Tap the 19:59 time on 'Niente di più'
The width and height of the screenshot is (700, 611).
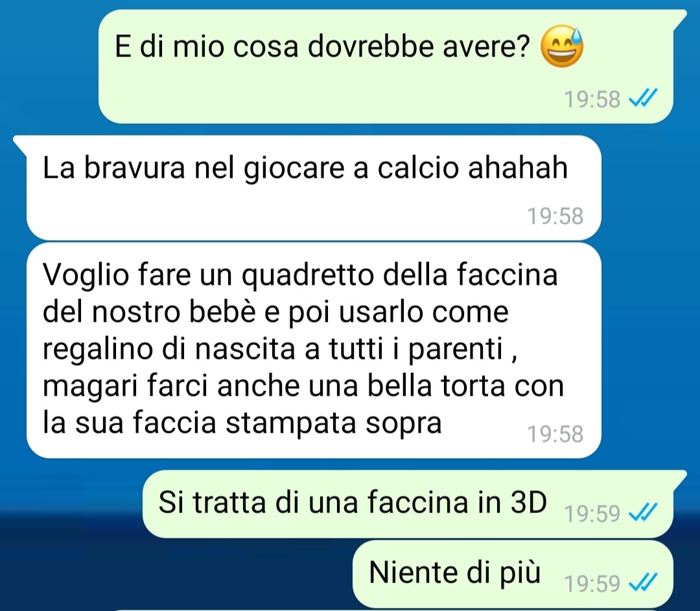point(592,583)
